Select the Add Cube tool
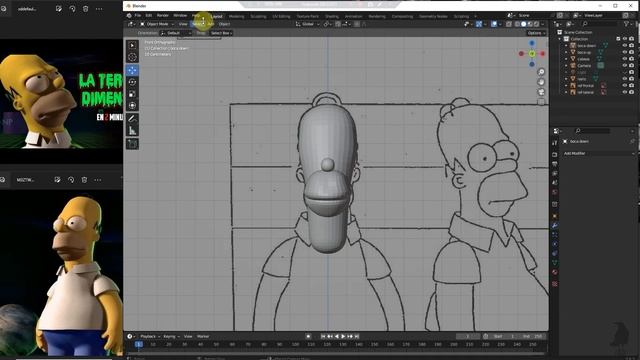This screenshot has height=360, width=640. [132, 144]
